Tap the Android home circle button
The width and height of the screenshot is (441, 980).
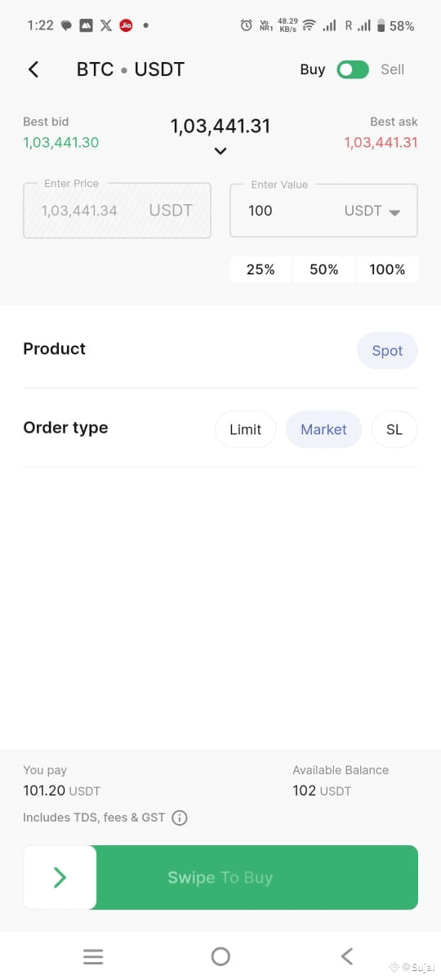tap(220, 956)
